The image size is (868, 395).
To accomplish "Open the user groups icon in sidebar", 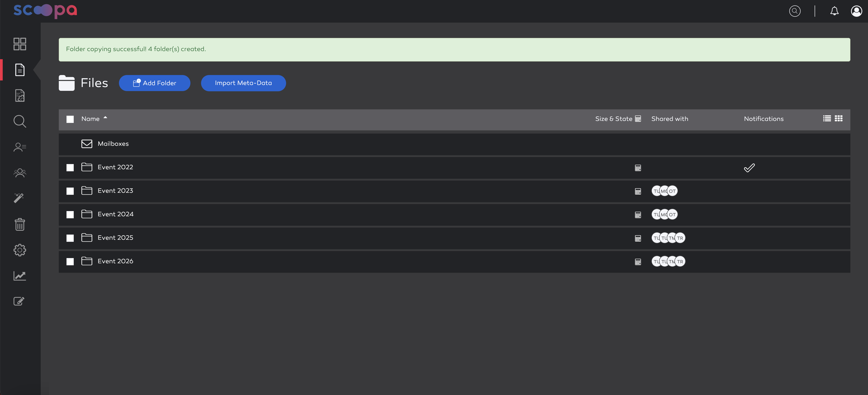I will click(19, 173).
